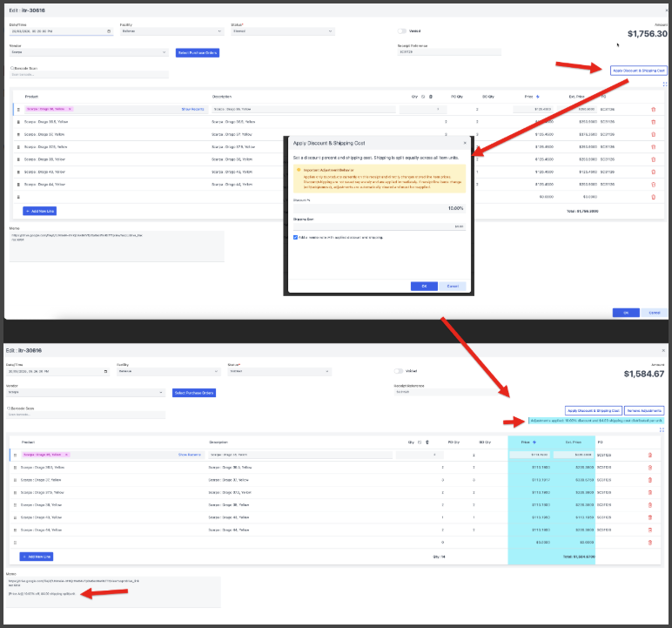This screenshot has height=628, width=672.
Task: Delete the last empty line in the upper table
Action: point(654,197)
